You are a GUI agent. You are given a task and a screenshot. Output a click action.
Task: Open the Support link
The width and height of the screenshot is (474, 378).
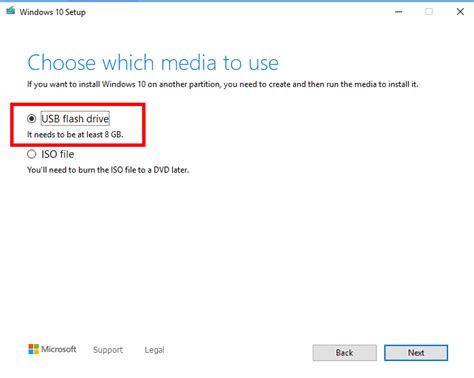click(108, 350)
